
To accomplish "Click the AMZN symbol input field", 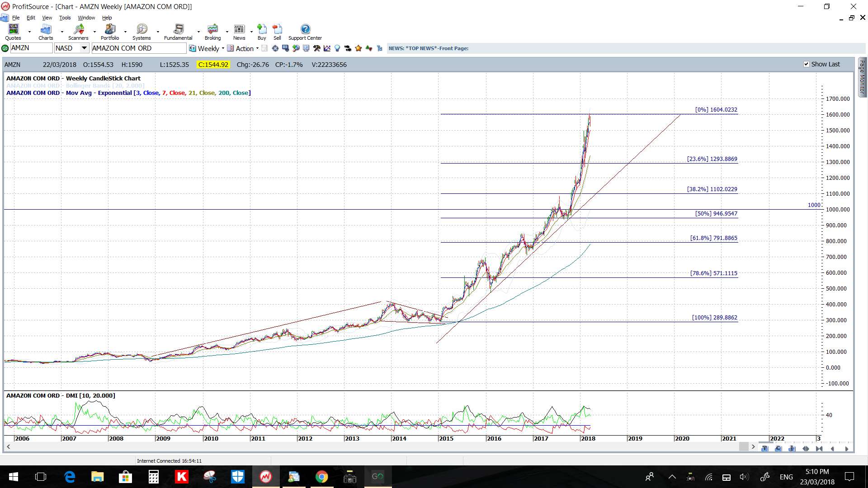I will pyautogui.click(x=31, y=48).
